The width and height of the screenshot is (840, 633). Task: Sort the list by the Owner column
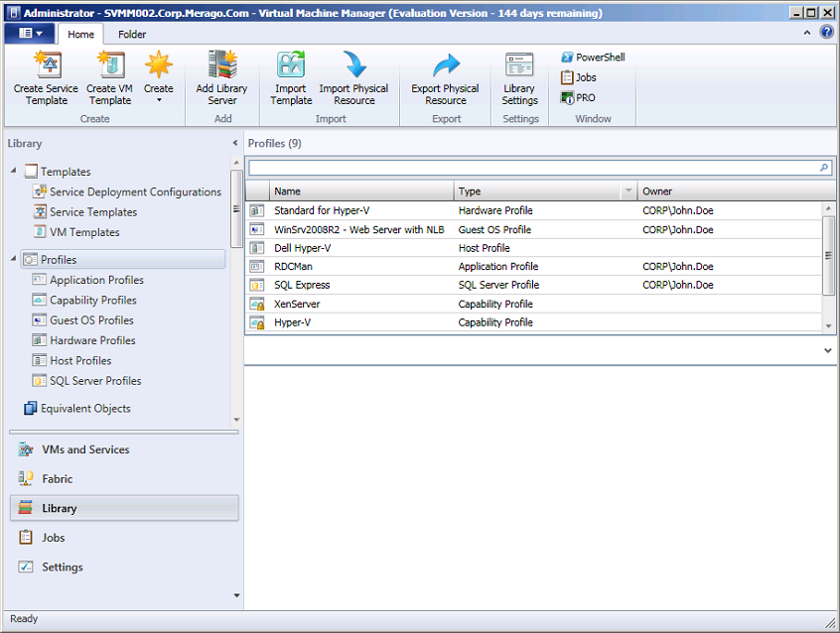pos(736,191)
